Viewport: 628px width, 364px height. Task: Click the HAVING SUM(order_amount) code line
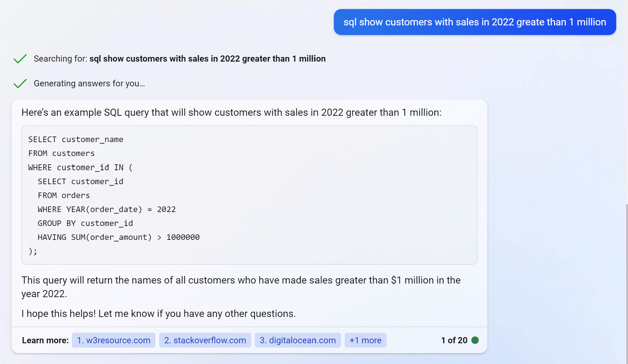click(x=119, y=237)
